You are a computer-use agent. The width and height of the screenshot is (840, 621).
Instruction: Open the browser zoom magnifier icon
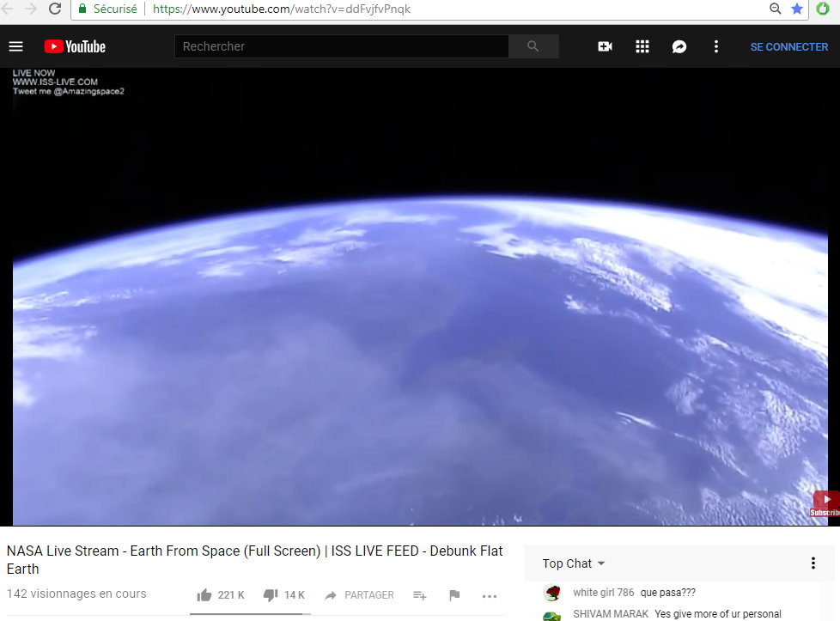click(x=776, y=9)
